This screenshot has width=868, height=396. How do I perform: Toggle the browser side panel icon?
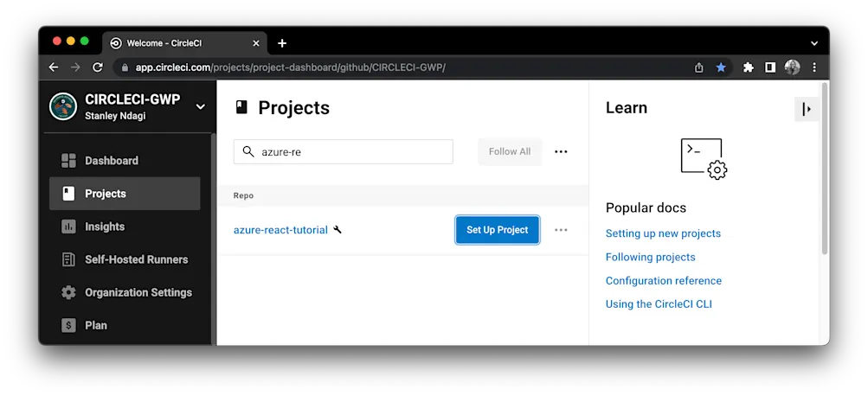770,67
